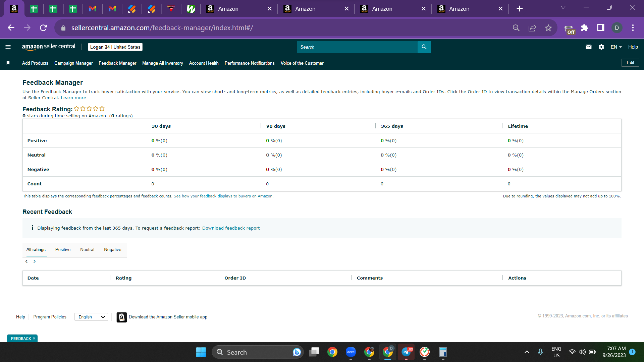
Task: Click the Comments column header
Action: [x=370, y=278]
